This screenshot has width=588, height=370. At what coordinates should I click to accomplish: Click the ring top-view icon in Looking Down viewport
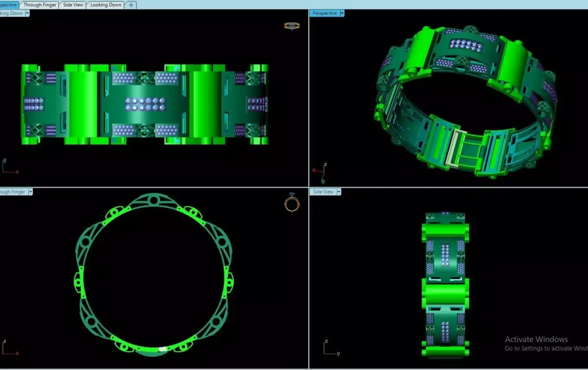pyautogui.click(x=292, y=25)
